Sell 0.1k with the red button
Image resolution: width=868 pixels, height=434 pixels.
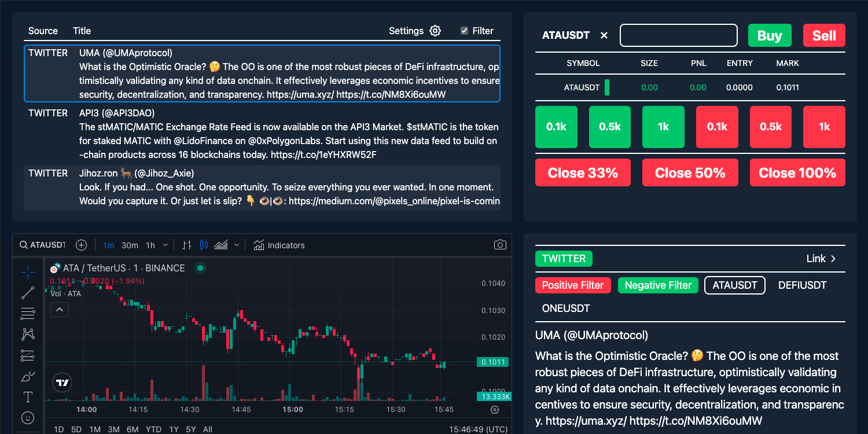[x=717, y=127]
